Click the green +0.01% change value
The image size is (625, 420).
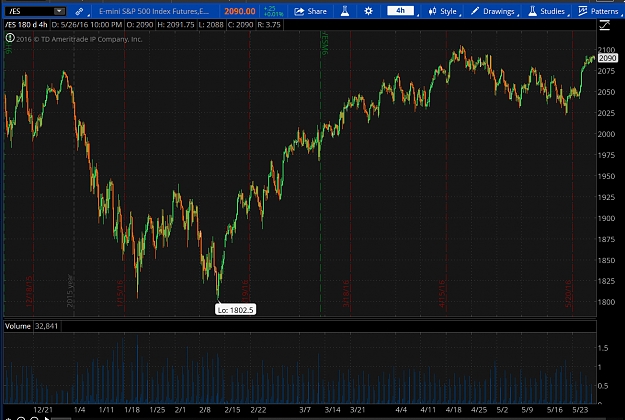click(273, 14)
